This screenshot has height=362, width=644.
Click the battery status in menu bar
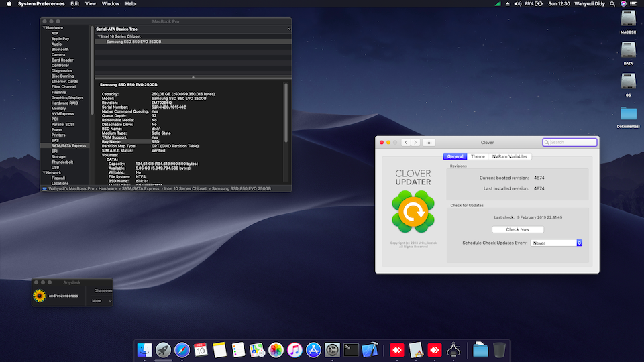533,4
